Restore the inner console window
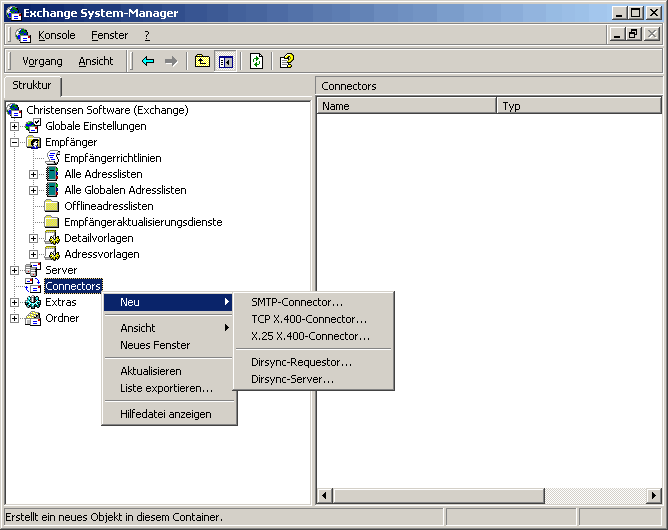Viewport: 668px width, 530px height. click(633, 34)
